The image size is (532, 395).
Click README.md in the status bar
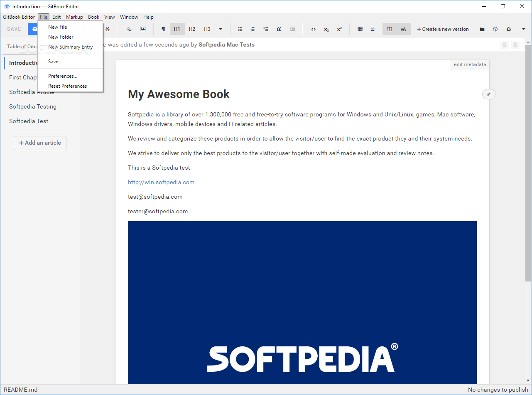coord(21,390)
